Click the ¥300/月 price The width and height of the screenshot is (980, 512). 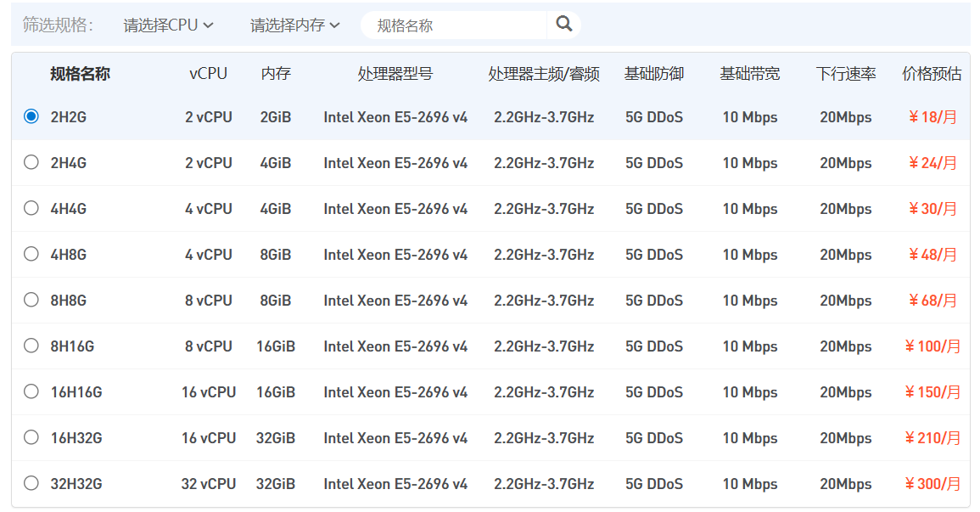pos(932,484)
